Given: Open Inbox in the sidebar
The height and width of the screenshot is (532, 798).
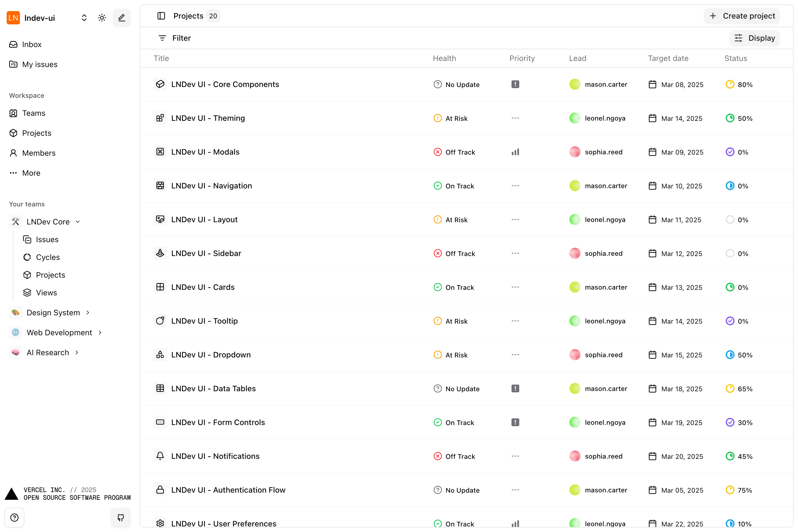Looking at the screenshot, I should pyautogui.click(x=32, y=44).
